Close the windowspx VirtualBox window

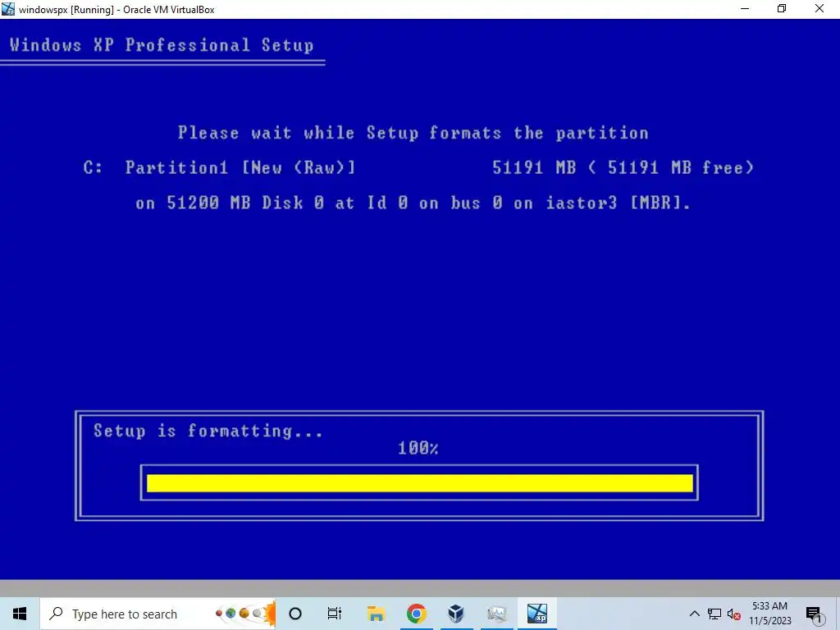pos(819,9)
